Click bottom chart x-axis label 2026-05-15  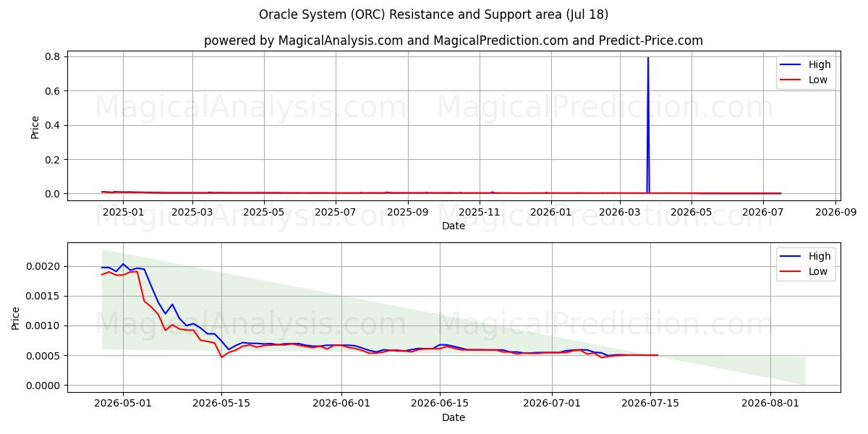[x=221, y=404]
